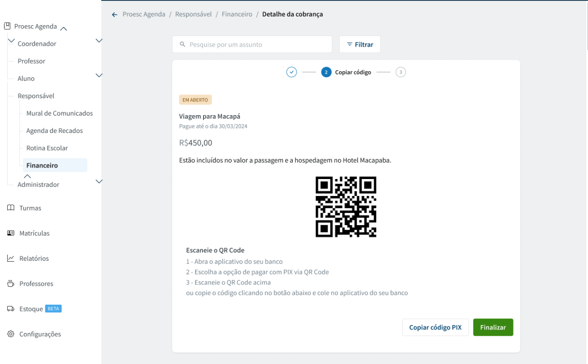Click the completed step checkmark circle

coord(292,72)
